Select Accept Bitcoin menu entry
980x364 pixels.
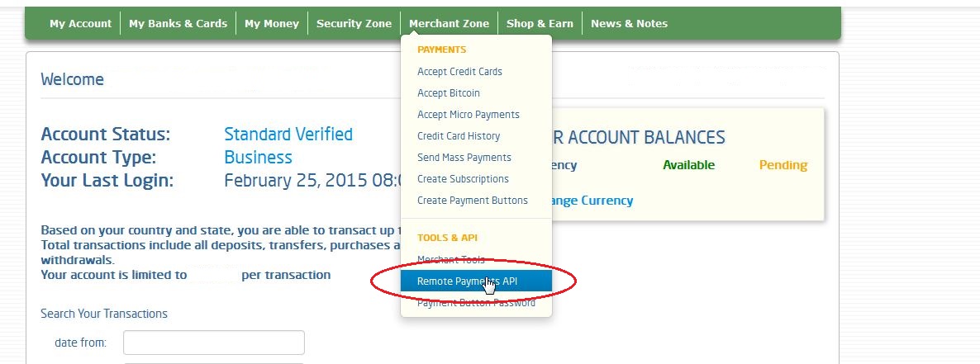(x=448, y=93)
